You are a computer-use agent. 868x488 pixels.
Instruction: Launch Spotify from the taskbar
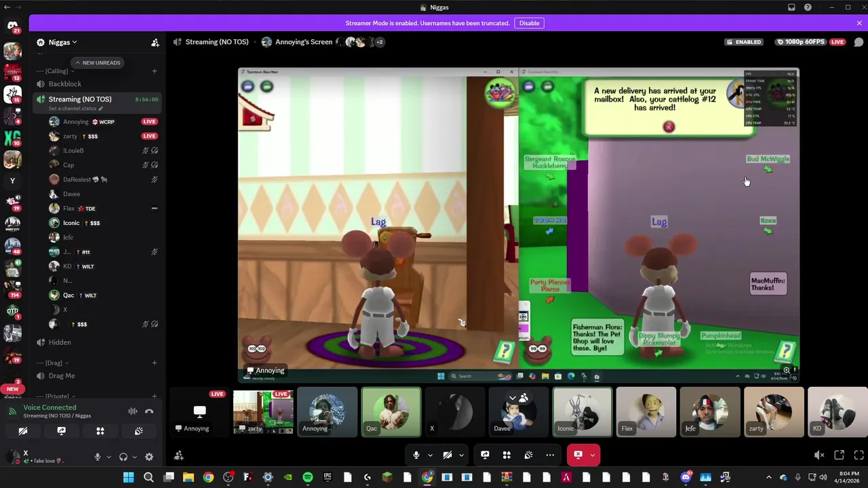[x=308, y=478]
